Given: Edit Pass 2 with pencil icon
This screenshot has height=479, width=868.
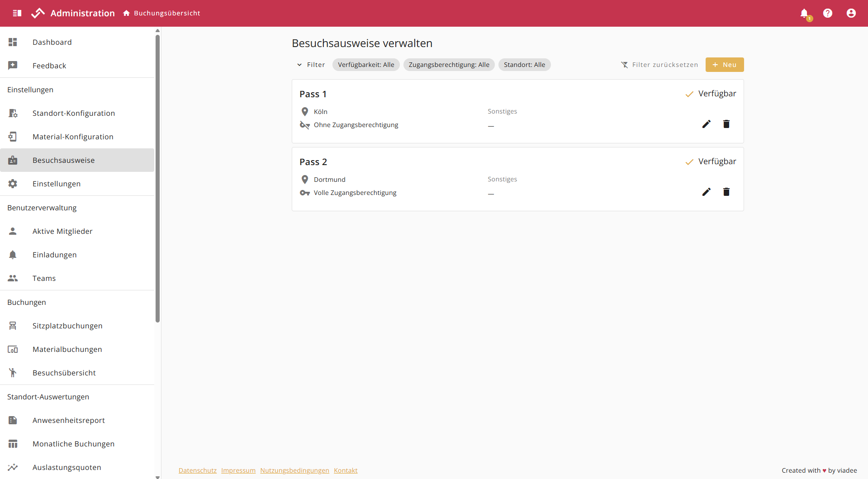Looking at the screenshot, I should pyautogui.click(x=706, y=192).
